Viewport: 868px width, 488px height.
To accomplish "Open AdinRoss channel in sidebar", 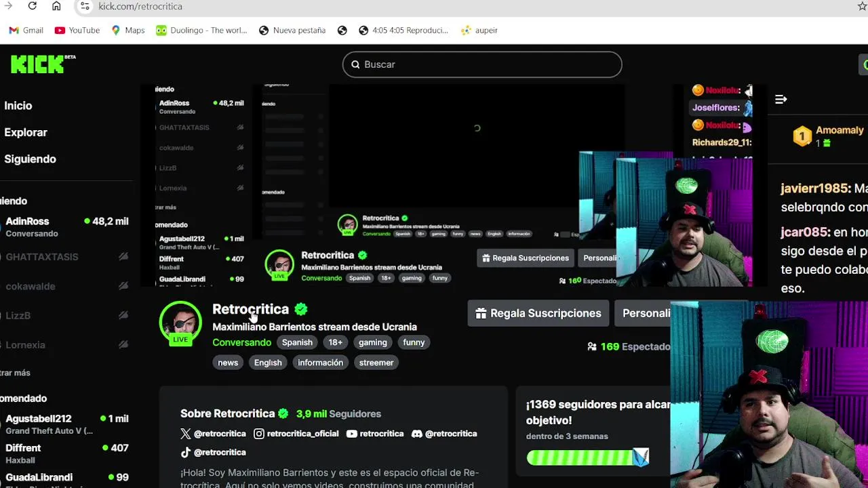I will [66, 227].
